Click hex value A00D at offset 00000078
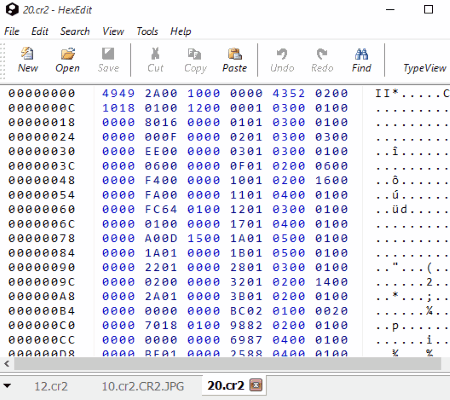Image resolution: width=450 pixels, height=400 pixels. pyautogui.click(x=161, y=238)
